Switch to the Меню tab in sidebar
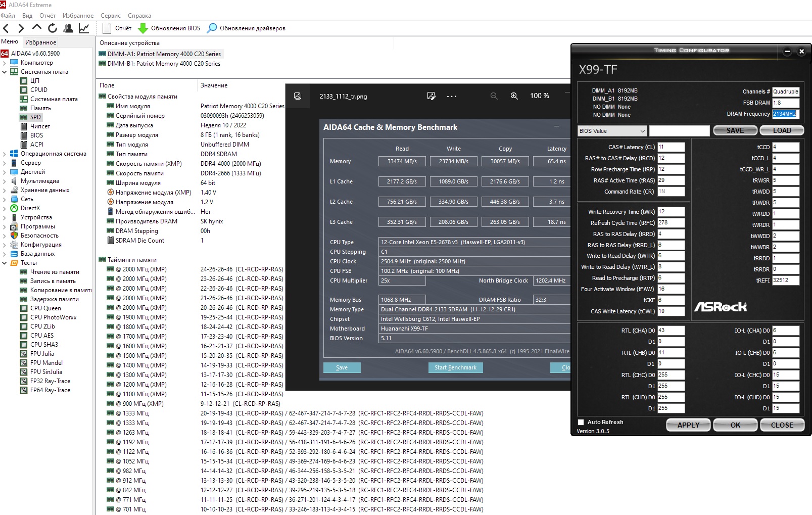This screenshot has height=515, width=812. tap(10, 42)
